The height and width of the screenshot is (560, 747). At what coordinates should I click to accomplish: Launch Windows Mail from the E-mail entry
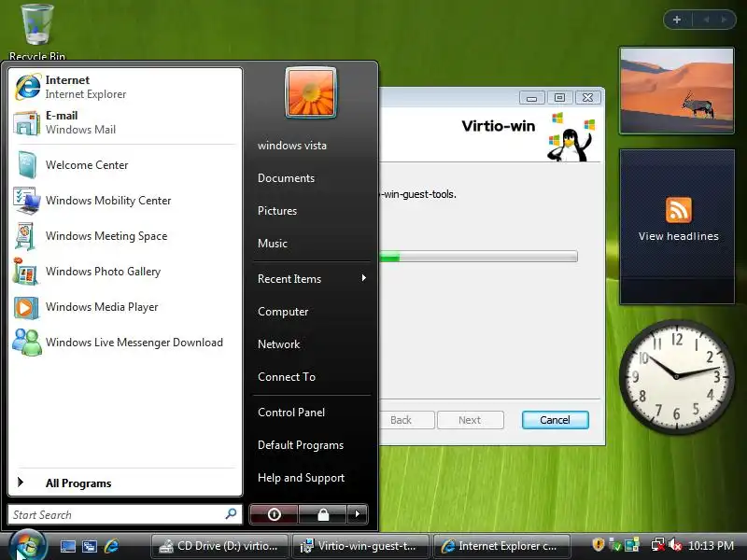coord(125,122)
